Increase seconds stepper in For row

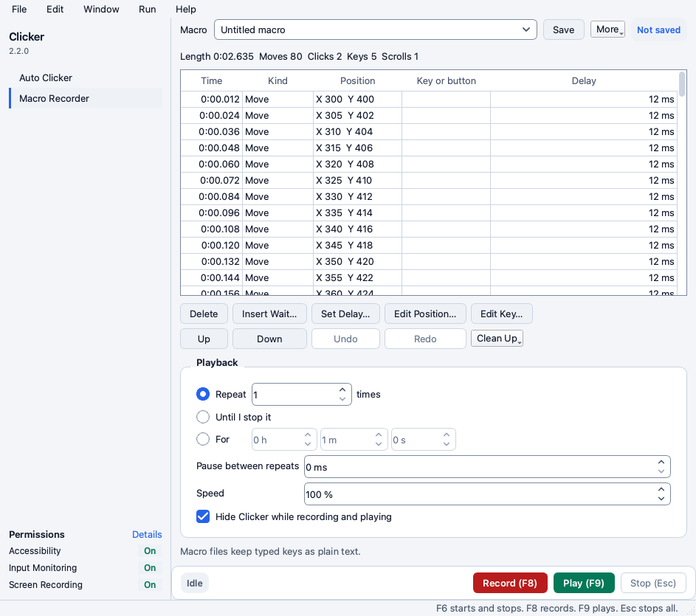tap(447, 435)
